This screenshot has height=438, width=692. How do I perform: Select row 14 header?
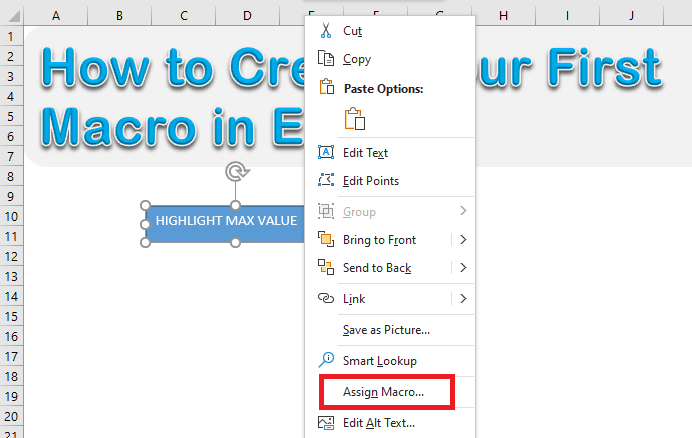point(11,296)
